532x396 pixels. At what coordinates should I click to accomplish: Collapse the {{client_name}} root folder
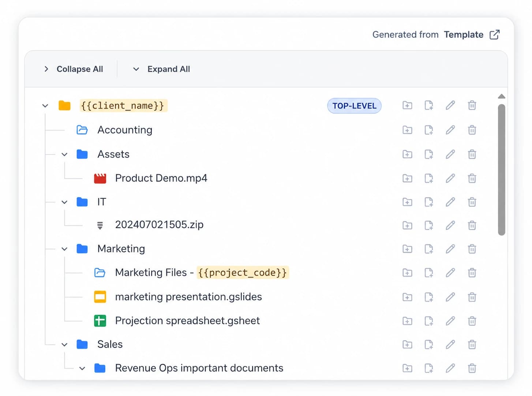click(x=45, y=106)
